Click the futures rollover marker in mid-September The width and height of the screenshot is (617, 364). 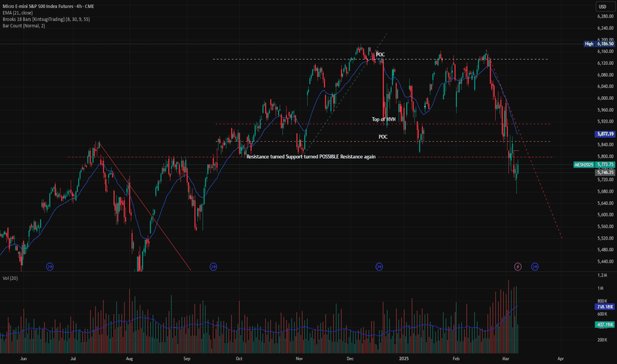(x=213, y=267)
